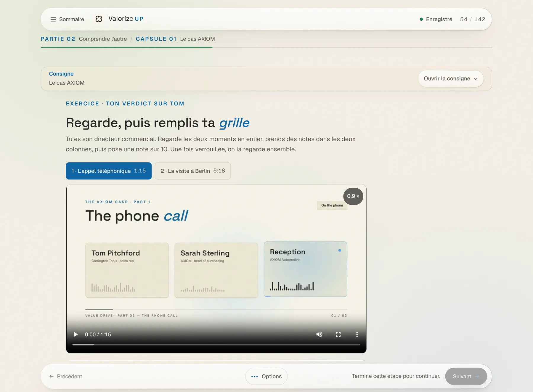Click the Tom Pitchford card
The width and height of the screenshot is (533, 392).
[x=127, y=270]
